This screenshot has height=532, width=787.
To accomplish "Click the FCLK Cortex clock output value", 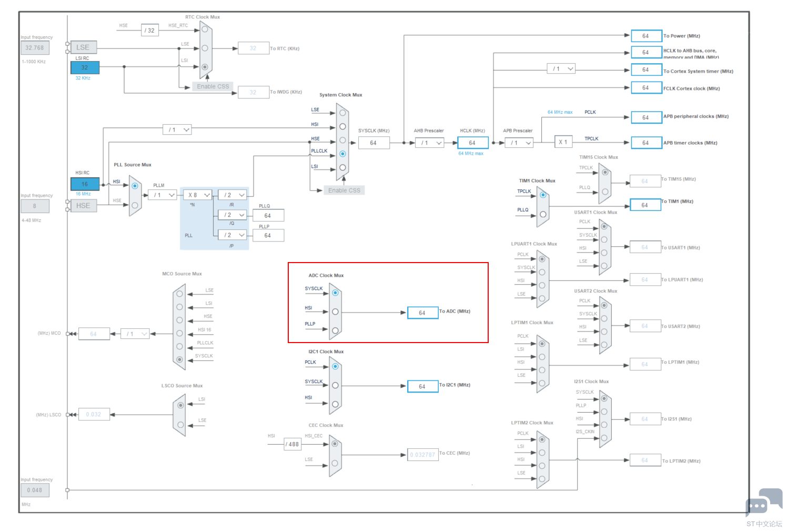I will point(646,88).
